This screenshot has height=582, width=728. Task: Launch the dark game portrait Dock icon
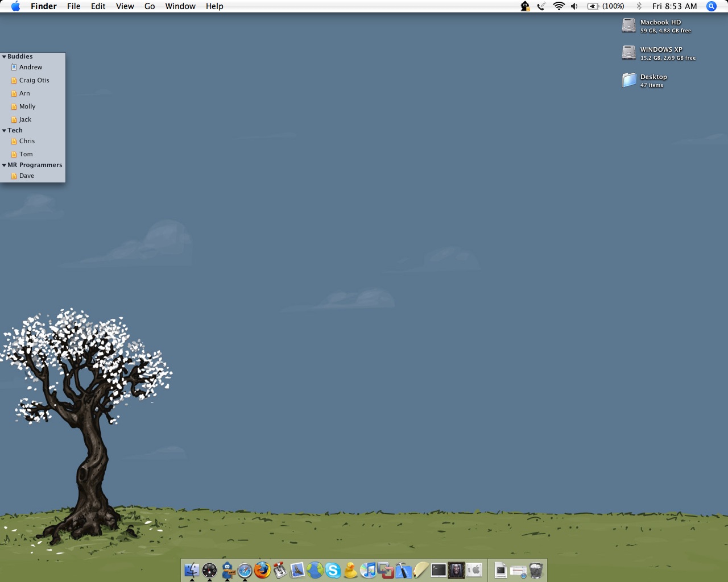(456, 569)
